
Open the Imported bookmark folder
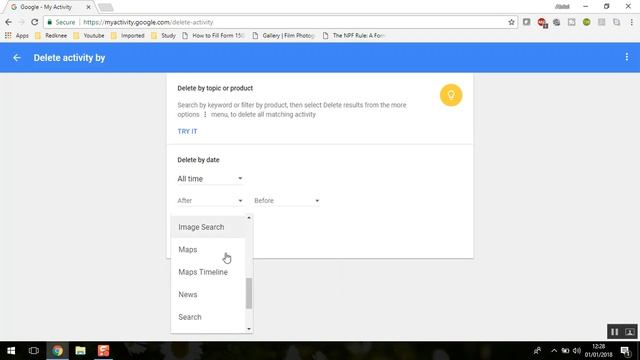127,36
